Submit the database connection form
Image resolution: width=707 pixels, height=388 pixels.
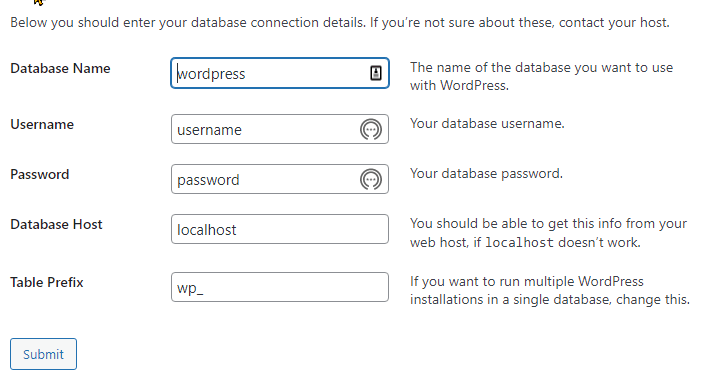(x=43, y=354)
